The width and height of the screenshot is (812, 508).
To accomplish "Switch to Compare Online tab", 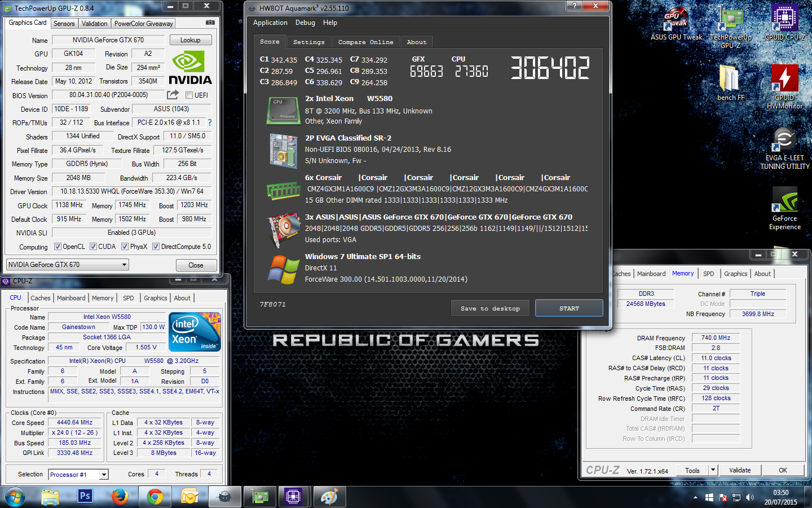I will click(365, 42).
